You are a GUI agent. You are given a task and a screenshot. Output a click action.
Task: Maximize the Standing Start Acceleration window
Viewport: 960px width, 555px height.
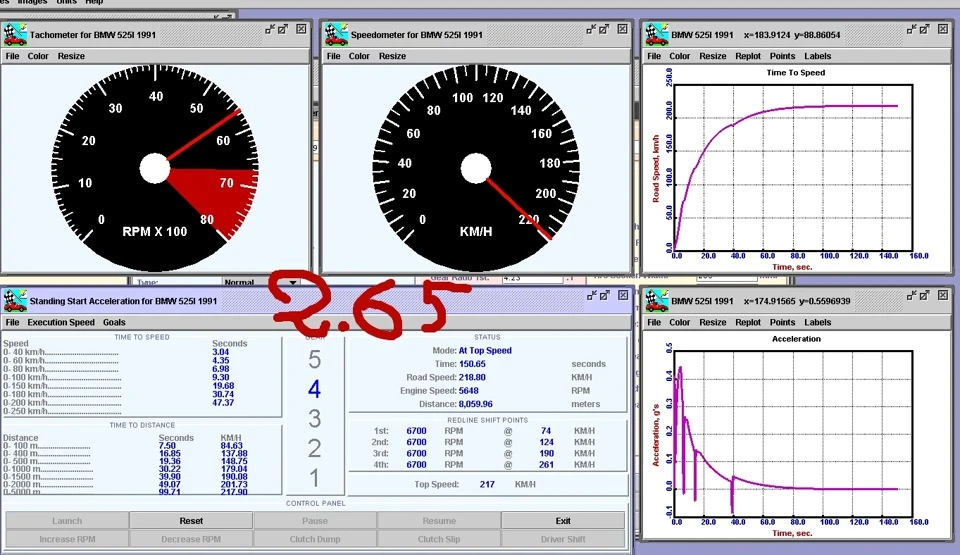coord(605,295)
